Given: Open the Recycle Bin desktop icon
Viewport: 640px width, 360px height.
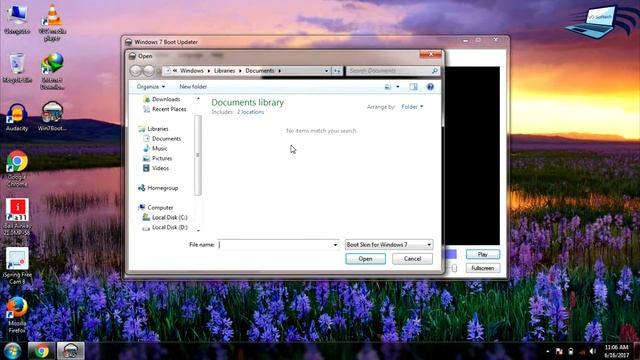Looking at the screenshot, I should coord(17,68).
